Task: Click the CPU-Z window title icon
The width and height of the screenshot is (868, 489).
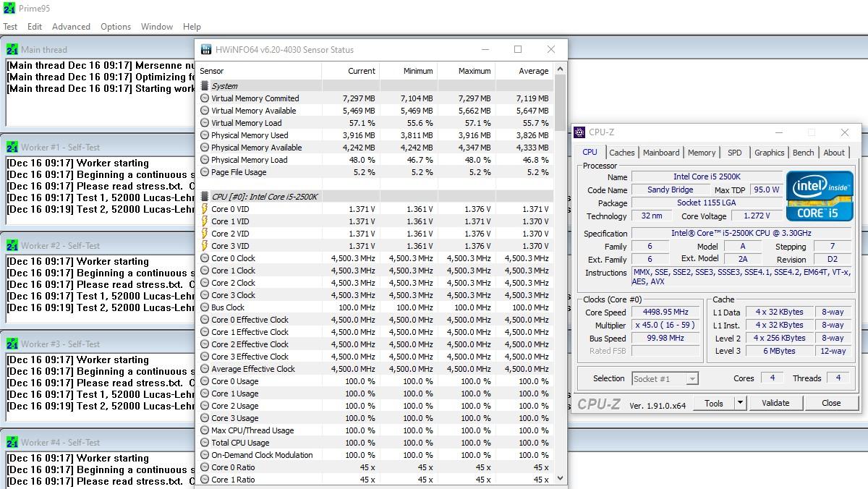Action: (x=580, y=132)
